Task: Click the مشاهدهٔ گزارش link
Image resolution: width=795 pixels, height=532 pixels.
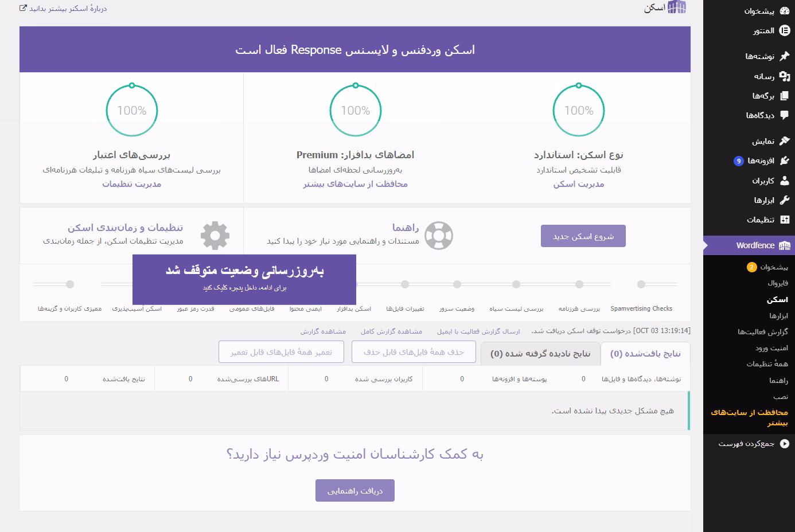Action: pyautogui.click(x=323, y=331)
